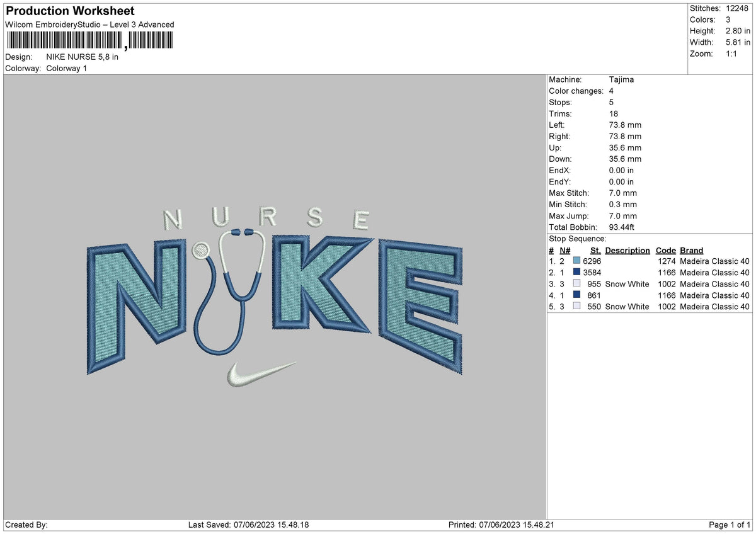Select the 'Last Saved: 07/06/2023 15.48.18' footer text

tap(248, 525)
